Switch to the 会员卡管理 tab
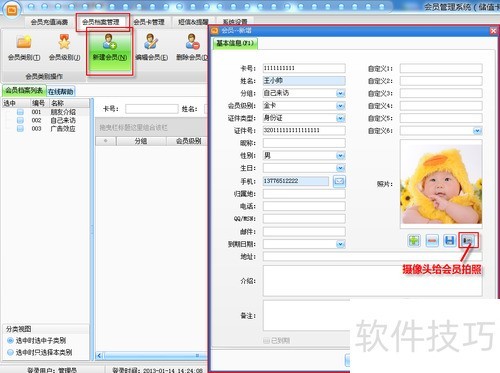 click(x=149, y=22)
